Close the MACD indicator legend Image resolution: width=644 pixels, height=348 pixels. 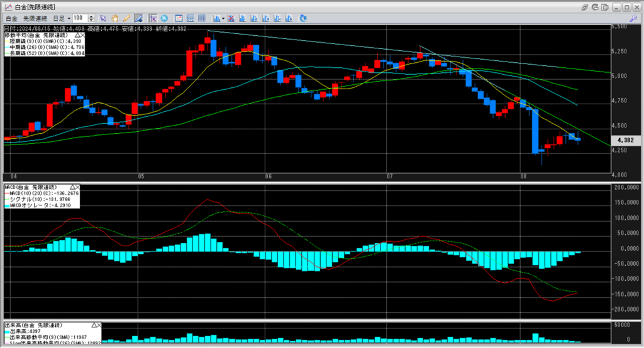click(78, 187)
